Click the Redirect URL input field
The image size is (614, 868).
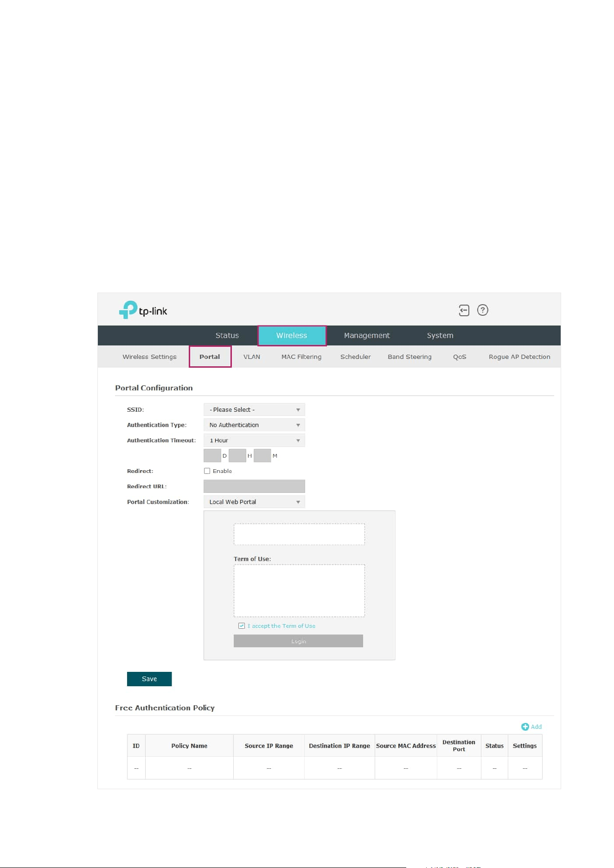(x=254, y=486)
